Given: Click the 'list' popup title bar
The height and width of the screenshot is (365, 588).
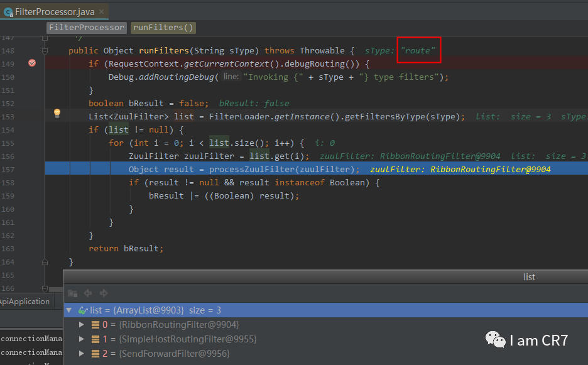Looking at the screenshot, I should pos(325,277).
